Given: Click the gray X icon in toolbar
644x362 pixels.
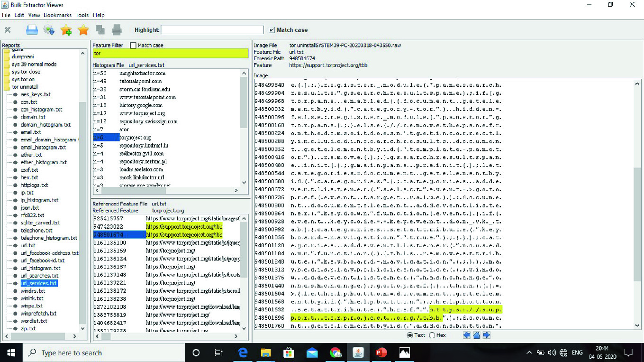Looking at the screenshot, I should point(8,30).
